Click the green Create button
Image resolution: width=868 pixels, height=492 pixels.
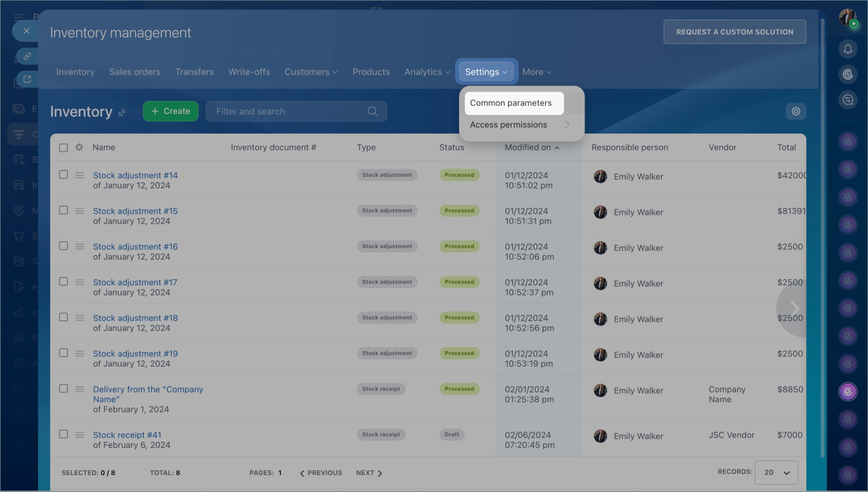tap(170, 111)
